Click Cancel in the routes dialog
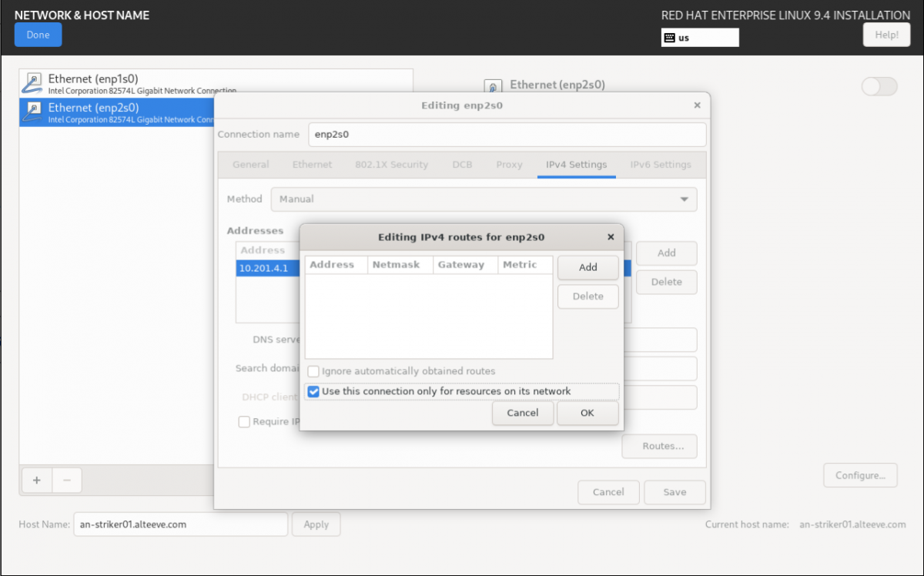The width and height of the screenshot is (924, 576). 522,413
